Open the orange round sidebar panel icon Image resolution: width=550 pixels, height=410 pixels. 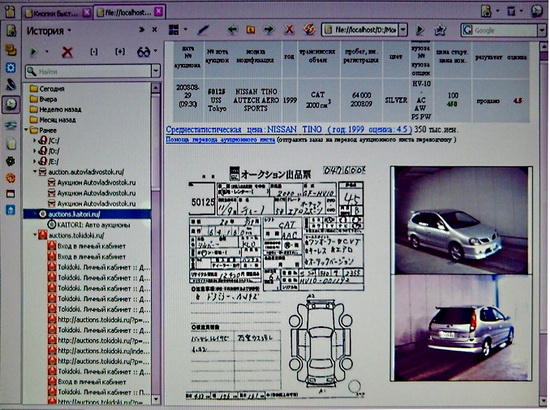pyautogui.click(x=11, y=178)
